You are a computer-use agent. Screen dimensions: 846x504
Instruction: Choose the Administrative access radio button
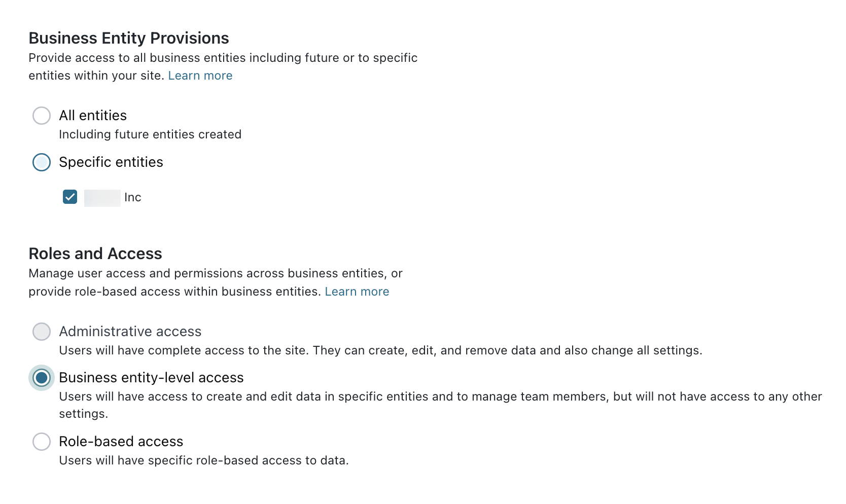(x=42, y=332)
